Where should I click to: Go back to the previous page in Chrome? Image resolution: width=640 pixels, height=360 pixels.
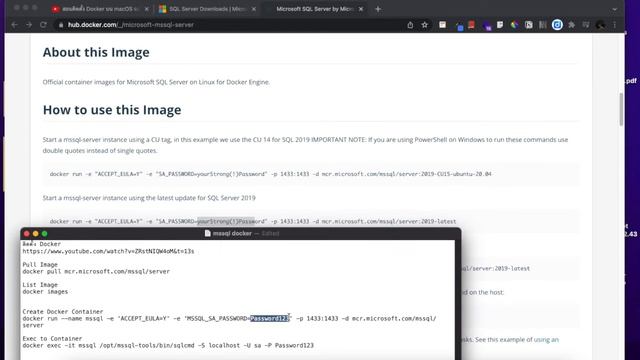tap(15, 25)
